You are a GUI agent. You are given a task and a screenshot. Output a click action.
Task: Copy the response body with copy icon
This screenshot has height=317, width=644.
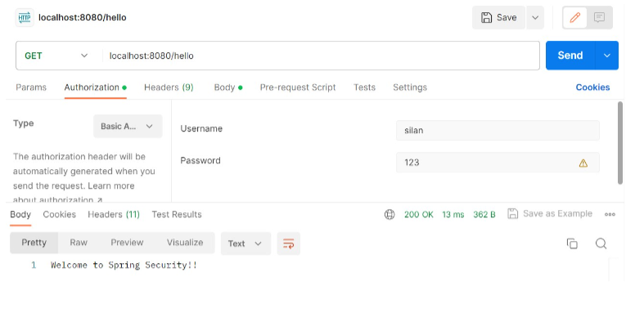pyautogui.click(x=572, y=243)
